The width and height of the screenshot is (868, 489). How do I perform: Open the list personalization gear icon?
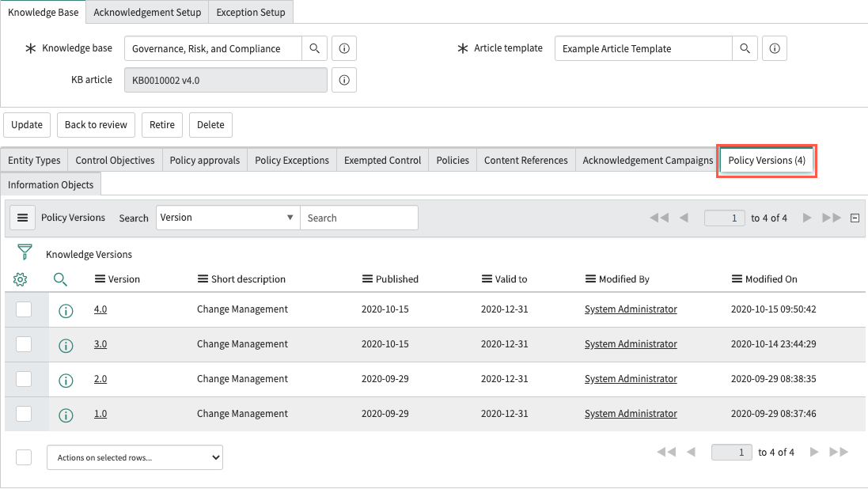[20, 279]
